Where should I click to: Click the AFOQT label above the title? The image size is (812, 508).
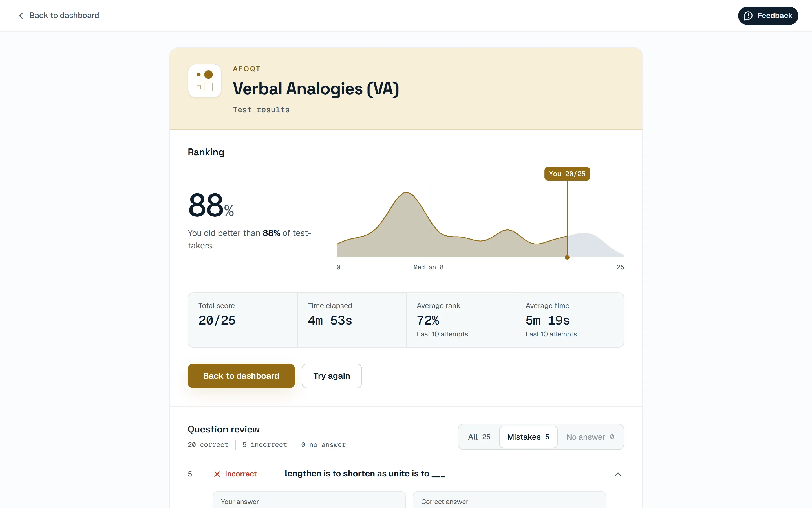click(247, 69)
